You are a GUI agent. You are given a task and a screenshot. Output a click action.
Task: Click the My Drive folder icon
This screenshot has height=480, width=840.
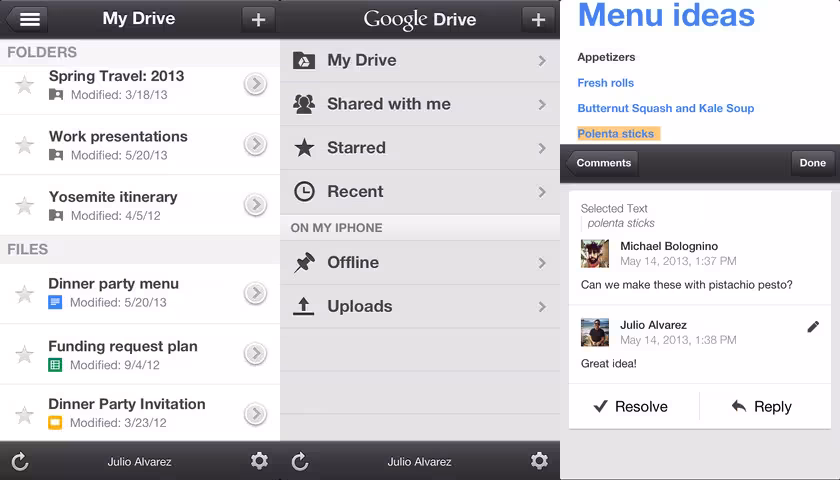coord(304,61)
